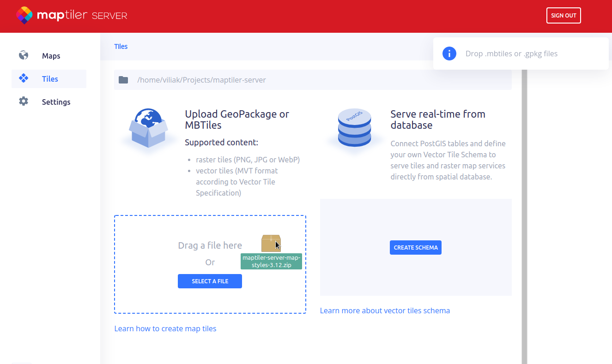Select the Tiles label in sidebar
The width and height of the screenshot is (612, 364).
(50, 79)
